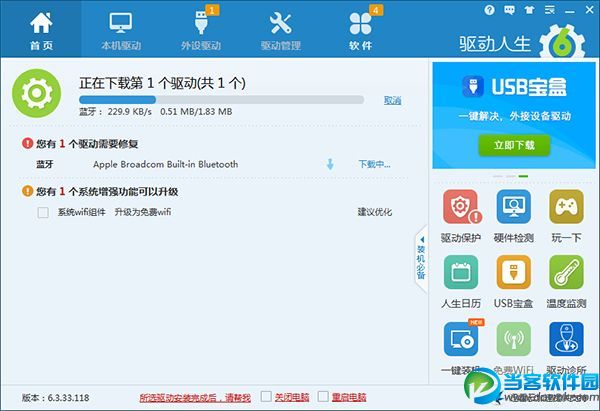Click the USB宝盒 icon in the tools grid
This screenshot has width=600, height=411.
[514, 272]
